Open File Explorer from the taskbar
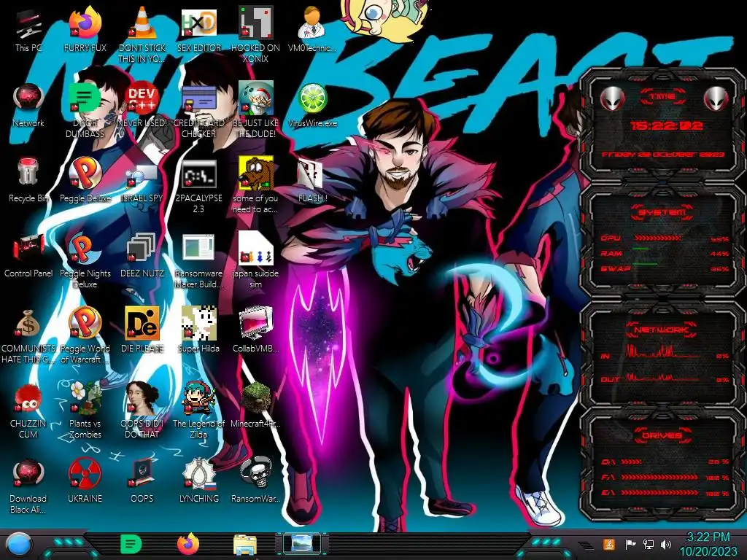747x560 pixels. click(245, 545)
